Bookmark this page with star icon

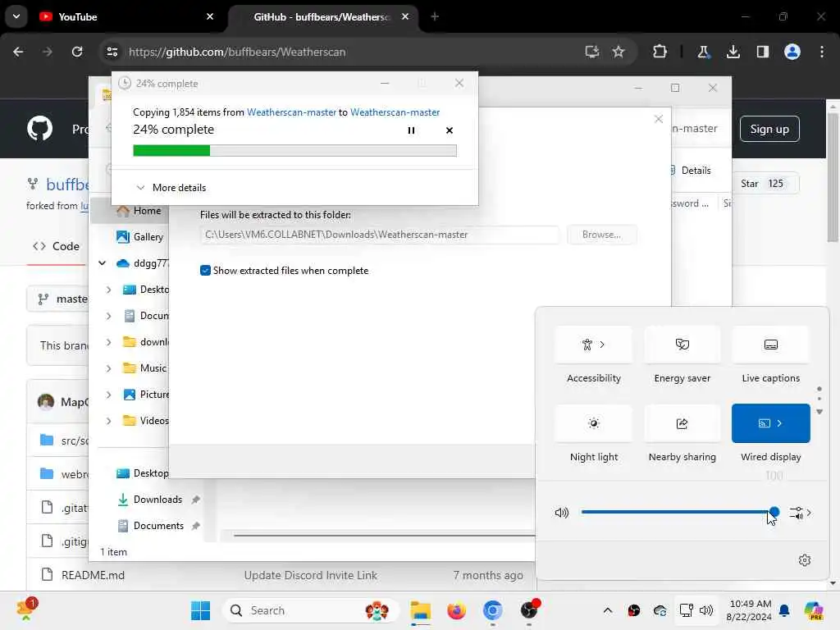click(x=619, y=52)
